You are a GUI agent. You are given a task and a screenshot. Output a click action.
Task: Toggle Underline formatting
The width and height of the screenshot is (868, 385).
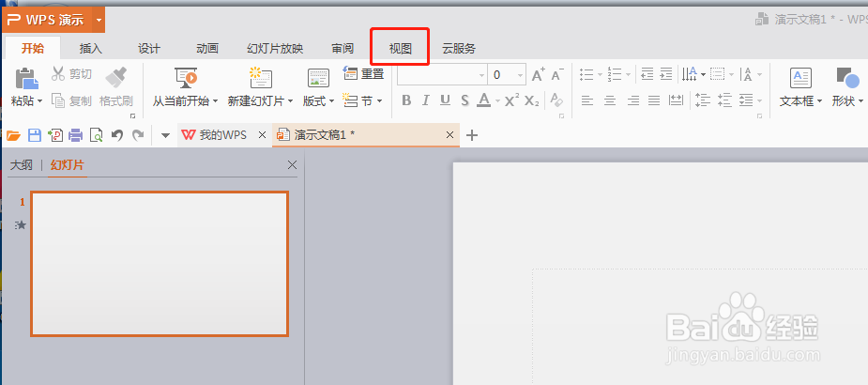coord(445,100)
